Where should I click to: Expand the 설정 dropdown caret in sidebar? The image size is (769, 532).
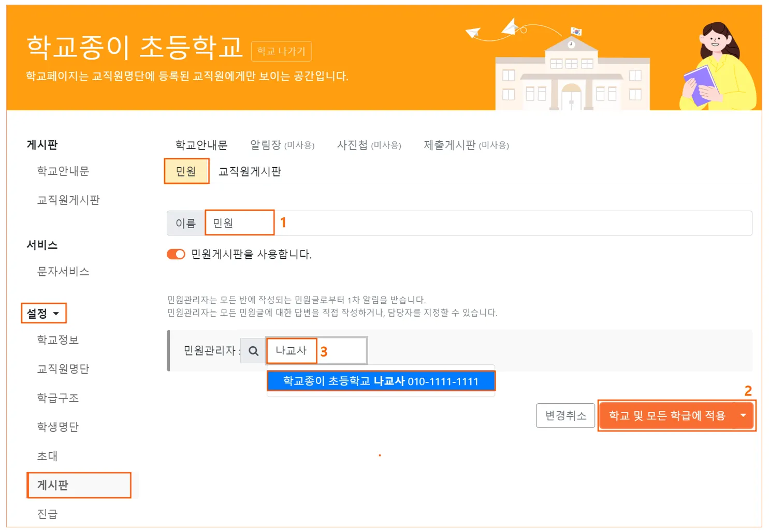[56, 314]
